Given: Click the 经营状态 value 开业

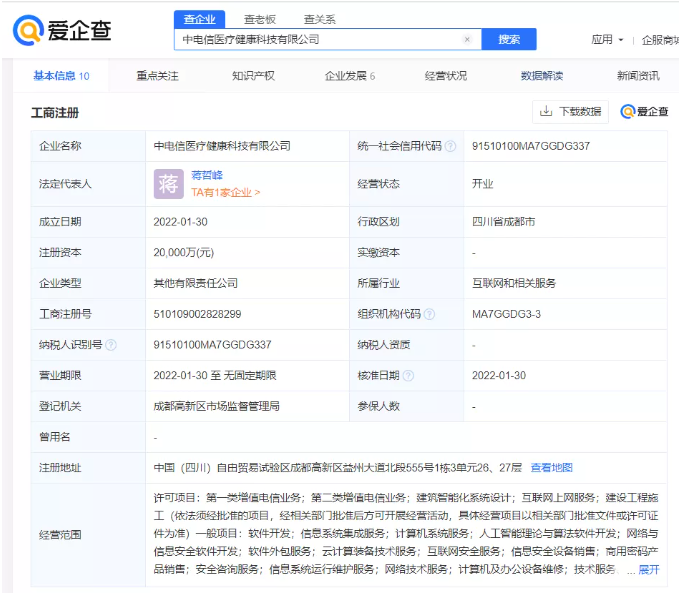Looking at the screenshot, I should tap(482, 184).
